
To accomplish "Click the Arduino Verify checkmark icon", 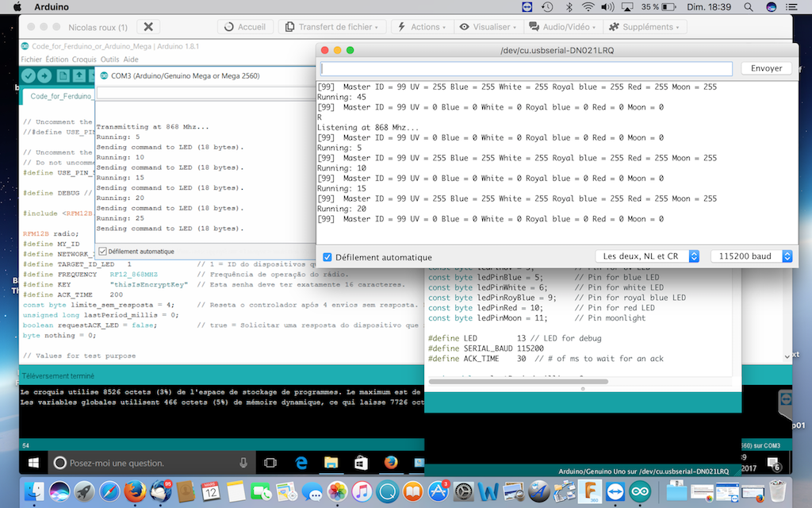I will tap(29, 76).
